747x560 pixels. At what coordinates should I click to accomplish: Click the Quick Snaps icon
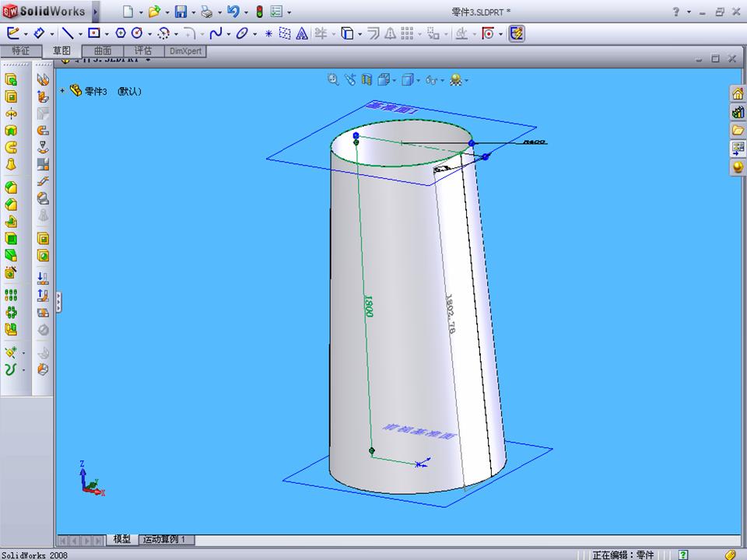[488, 33]
